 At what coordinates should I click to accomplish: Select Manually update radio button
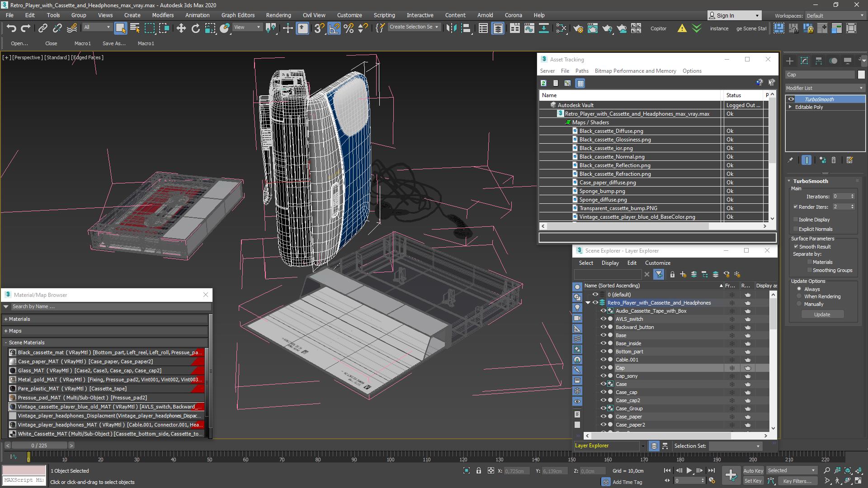point(799,304)
